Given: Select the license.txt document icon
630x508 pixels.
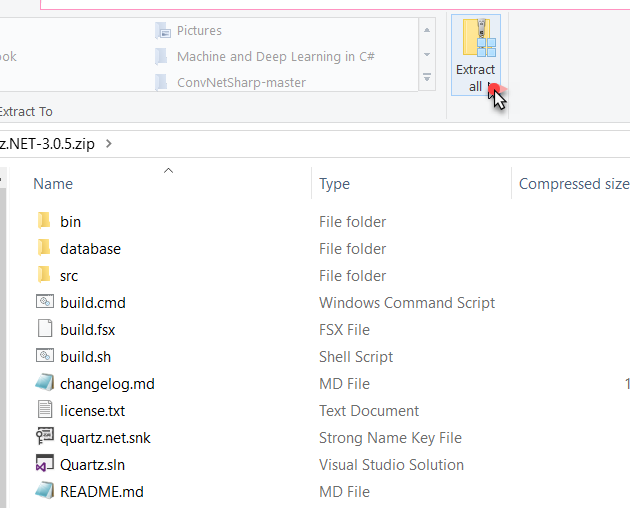Looking at the screenshot, I should click(x=45, y=410).
